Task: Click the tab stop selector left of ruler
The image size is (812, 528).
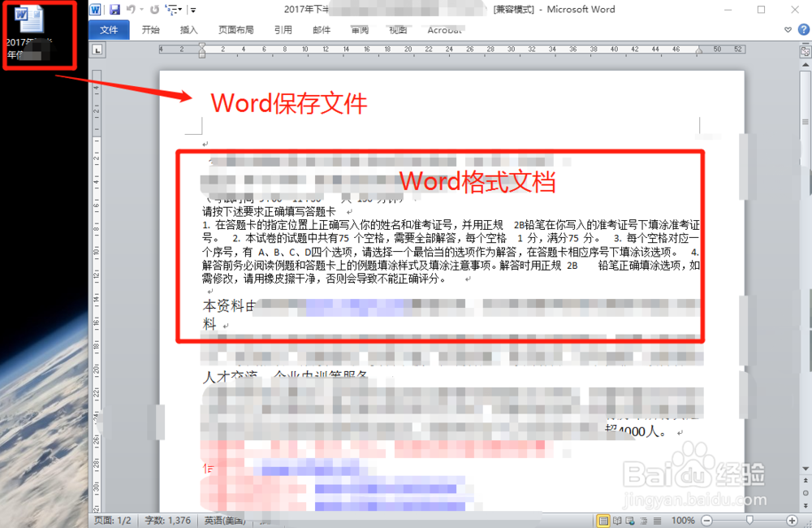Action: (x=97, y=50)
